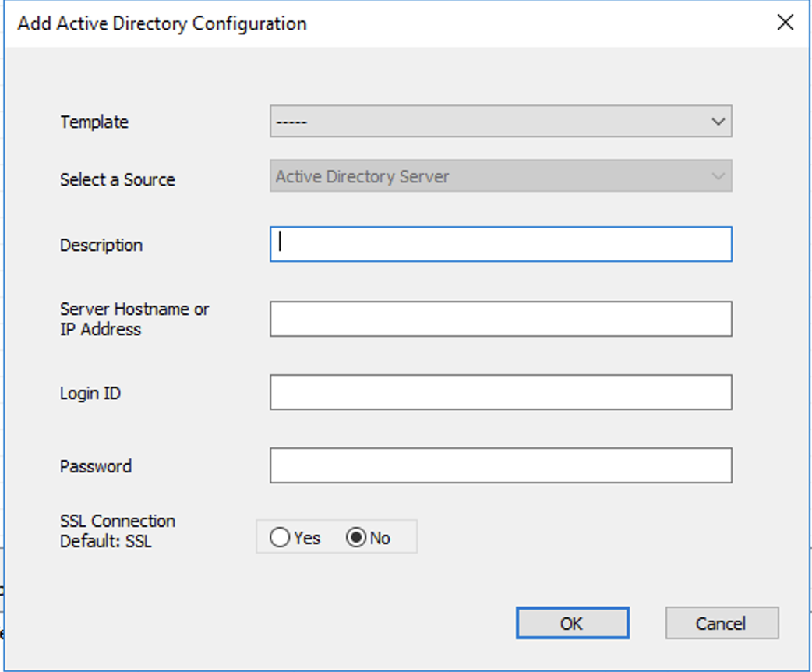Image resolution: width=812 pixels, height=672 pixels.
Task: Close the Add Active Directory Configuration dialog
Action: coord(786,23)
